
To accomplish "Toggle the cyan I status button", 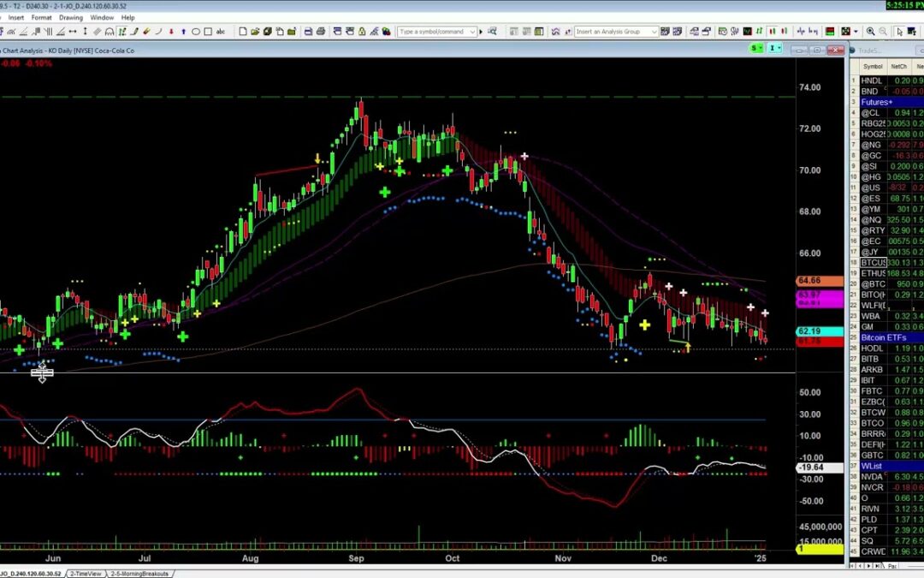I will (x=773, y=49).
